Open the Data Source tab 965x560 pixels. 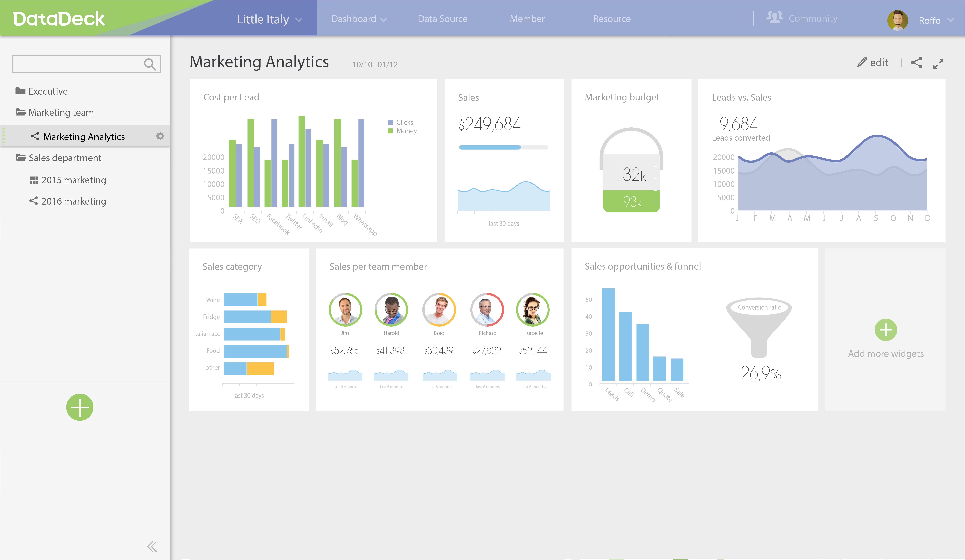442,19
